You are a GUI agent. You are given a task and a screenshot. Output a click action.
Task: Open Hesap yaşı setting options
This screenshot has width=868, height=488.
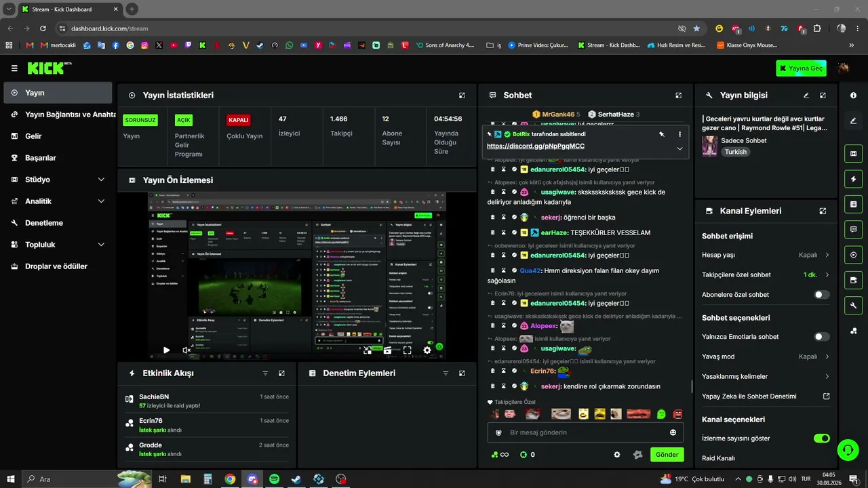766,255
